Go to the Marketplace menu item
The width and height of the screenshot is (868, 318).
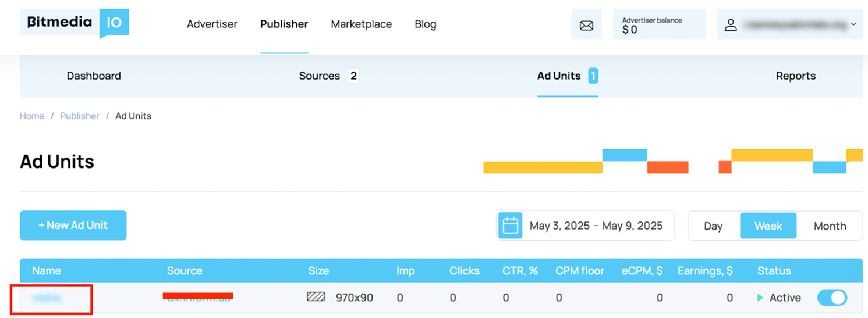361,24
